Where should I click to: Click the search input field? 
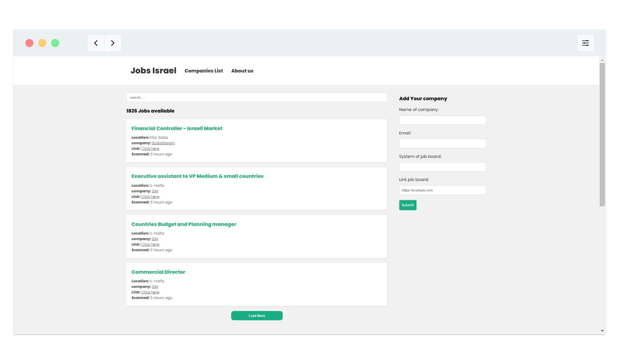pyautogui.click(x=256, y=97)
